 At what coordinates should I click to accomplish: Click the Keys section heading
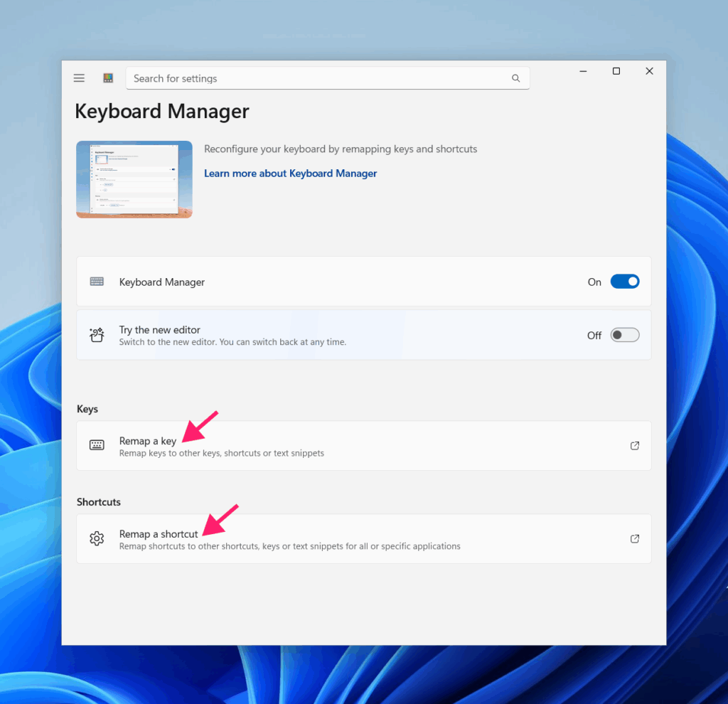[x=87, y=409]
